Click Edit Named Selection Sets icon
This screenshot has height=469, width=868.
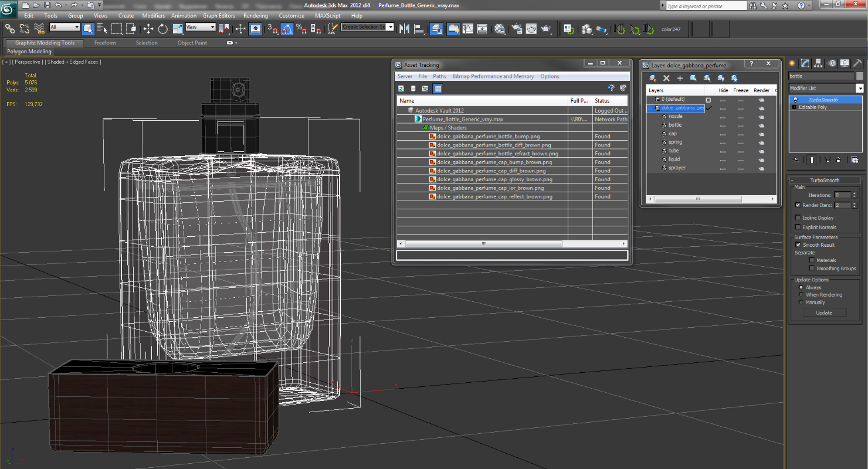coord(333,28)
